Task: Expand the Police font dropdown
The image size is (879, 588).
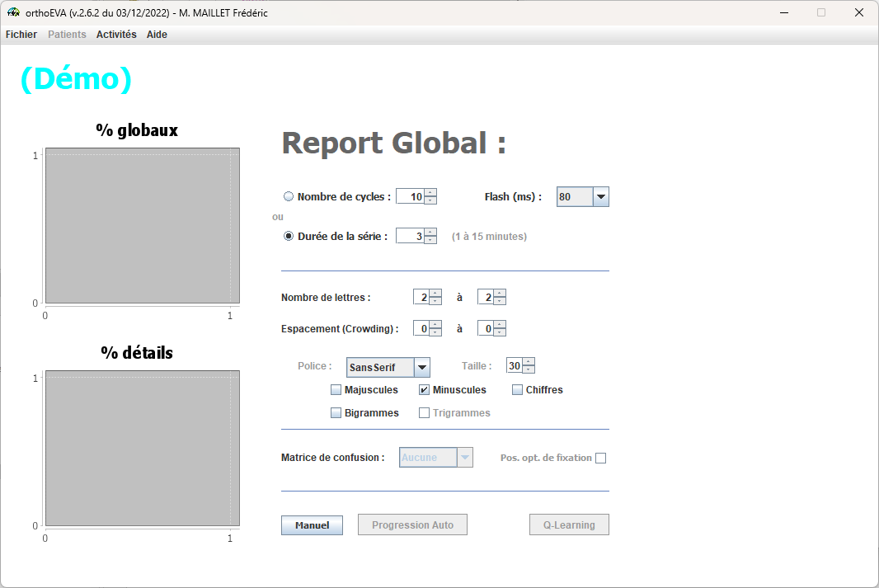Action: click(x=421, y=367)
